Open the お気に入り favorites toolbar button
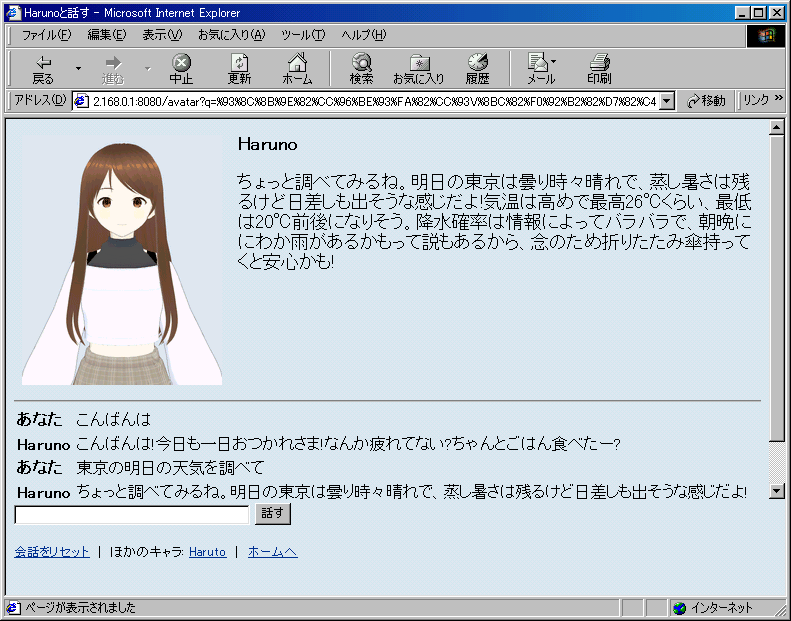Screen dimensions: 791x621 419,70
